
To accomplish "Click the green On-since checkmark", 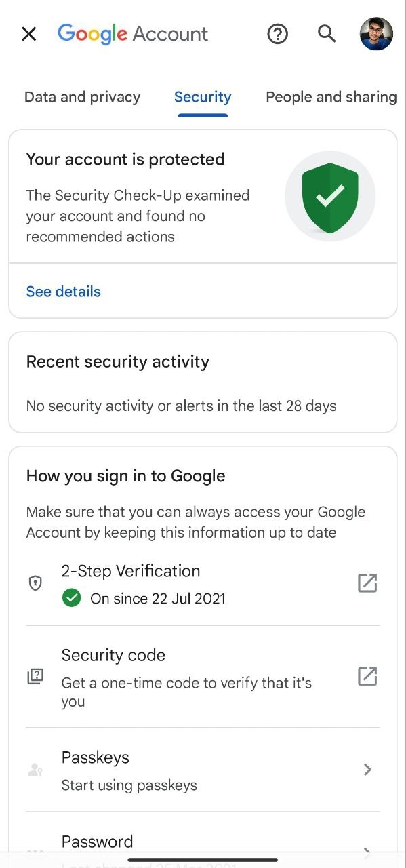I will 71,598.
